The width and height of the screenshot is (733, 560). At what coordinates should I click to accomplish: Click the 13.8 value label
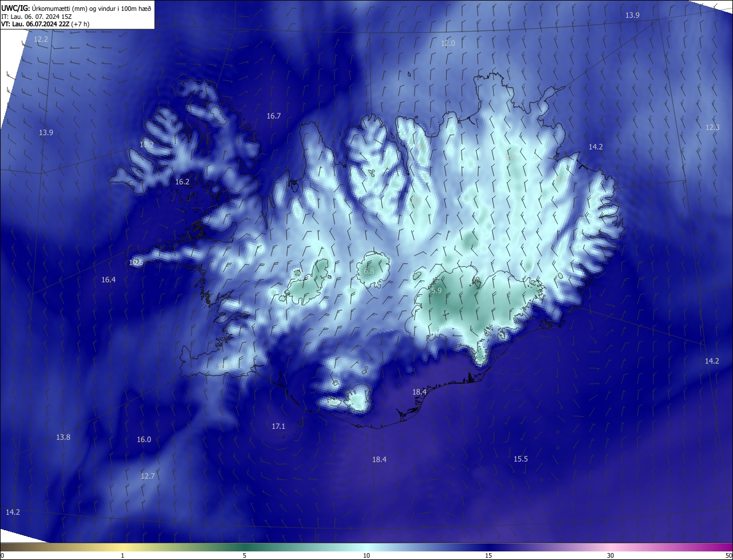pos(63,437)
